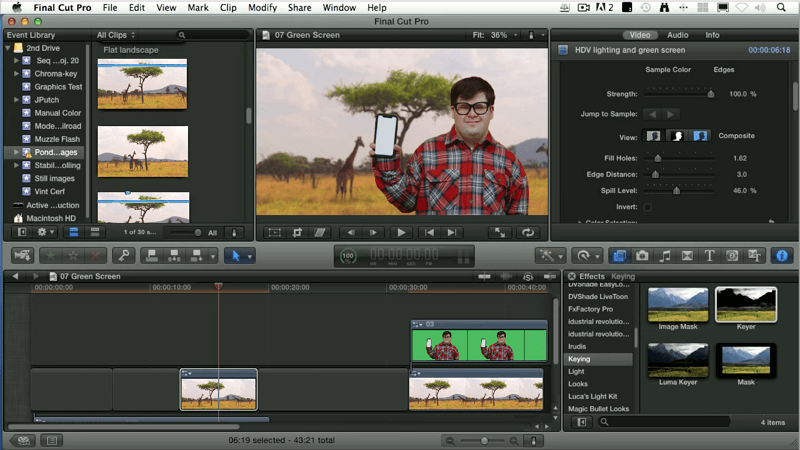
Task: Expand the Chroma-key event
Action: (x=16, y=73)
